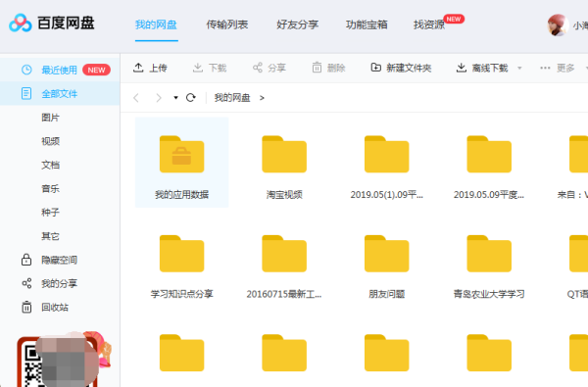The image size is (588, 387).
Task: Open 我的分享 in the sidebar
Action: tap(59, 283)
